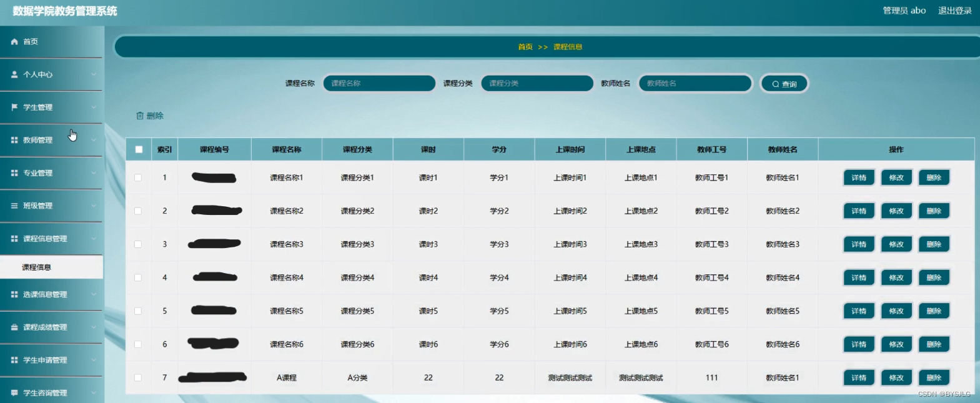Expand the 学生申请管理 menu chevron
980x403 pixels.
94,360
